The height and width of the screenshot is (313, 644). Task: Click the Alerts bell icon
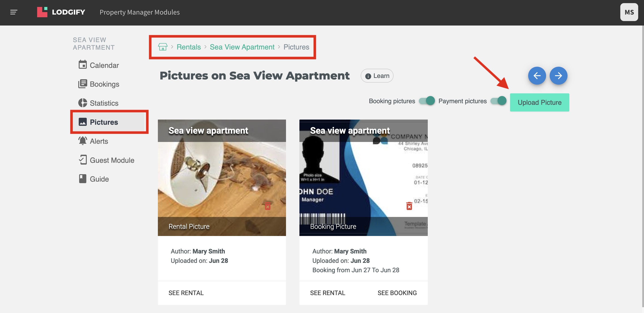83,141
